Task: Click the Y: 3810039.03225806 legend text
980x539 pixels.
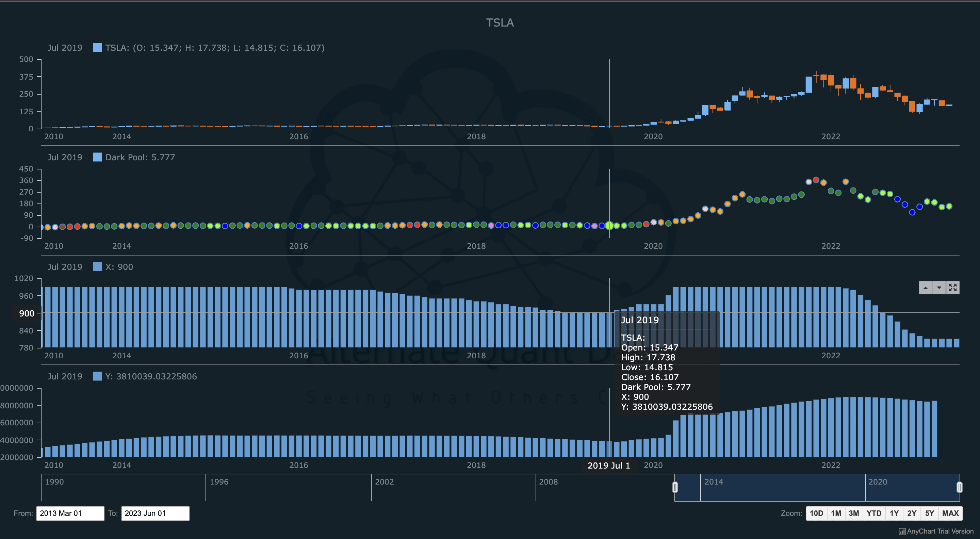Action: pyautogui.click(x=151, y=376)
